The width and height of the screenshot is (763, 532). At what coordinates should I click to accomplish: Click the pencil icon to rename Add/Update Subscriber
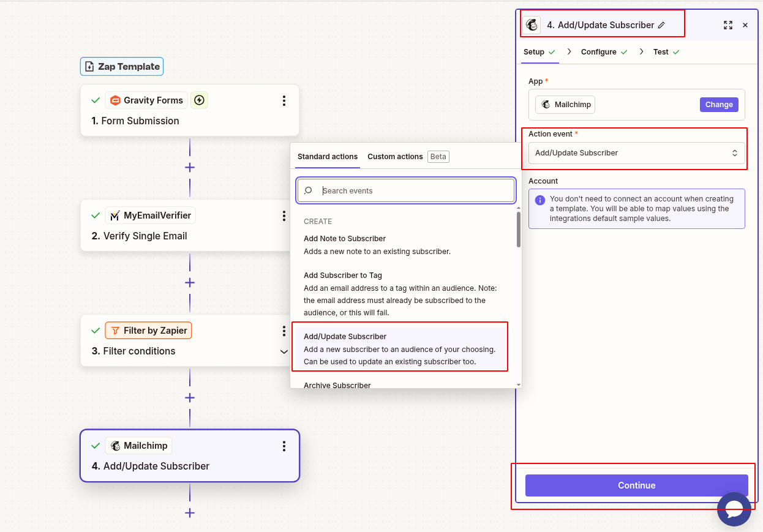click(661, 25)
